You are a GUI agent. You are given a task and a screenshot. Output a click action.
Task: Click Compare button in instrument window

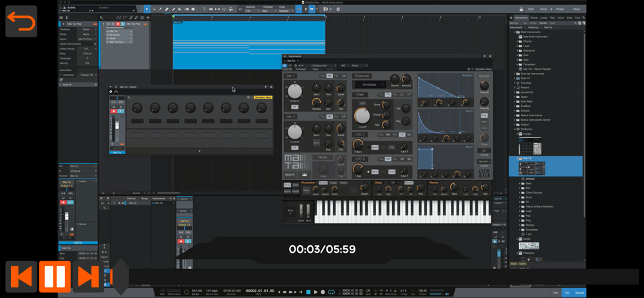click(x=301, y=69)
